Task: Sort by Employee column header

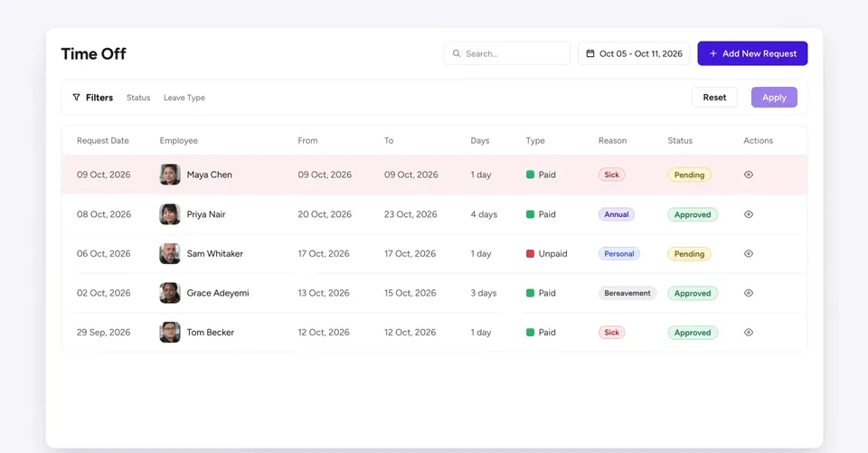Action: point(179,141)
